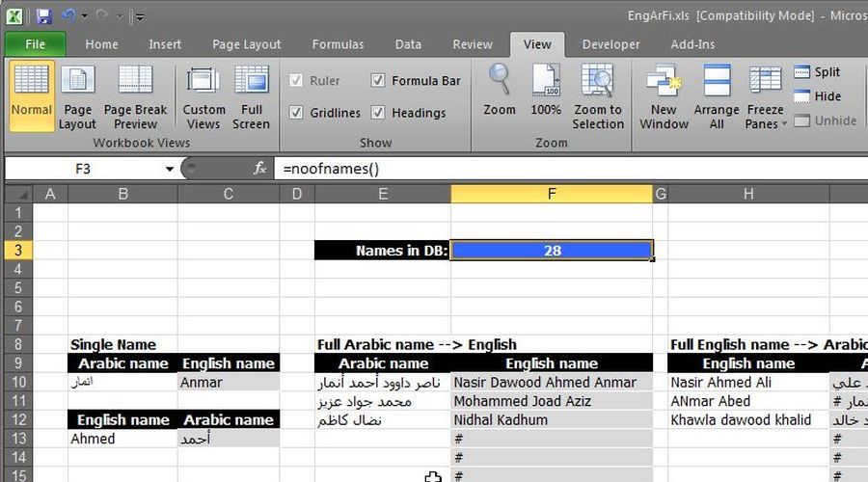
Task: Disable Gridlines checkbox
Action: pos(297,113)
